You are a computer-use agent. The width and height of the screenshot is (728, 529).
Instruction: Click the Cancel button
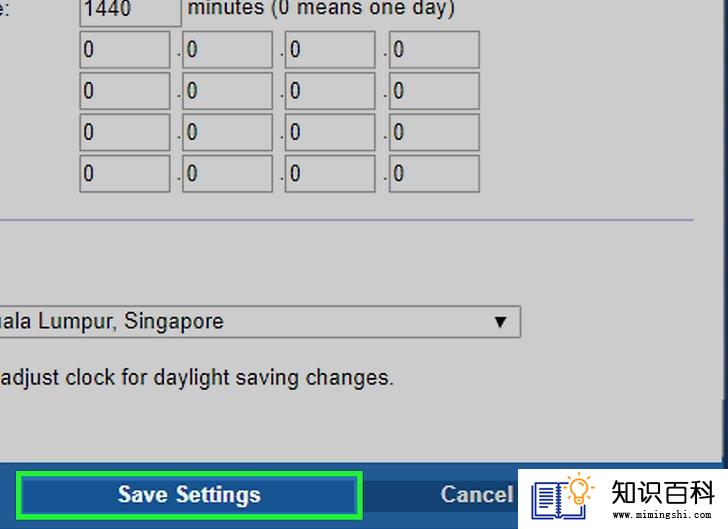tap(477, 495)
